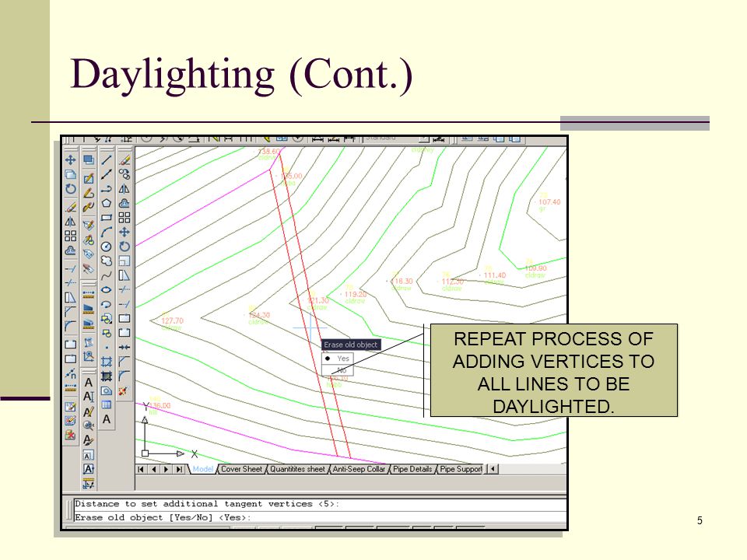Viewport: 747px width, 560px height.
Task: Click the Area inquiry icon
Action: click(88, 308)
